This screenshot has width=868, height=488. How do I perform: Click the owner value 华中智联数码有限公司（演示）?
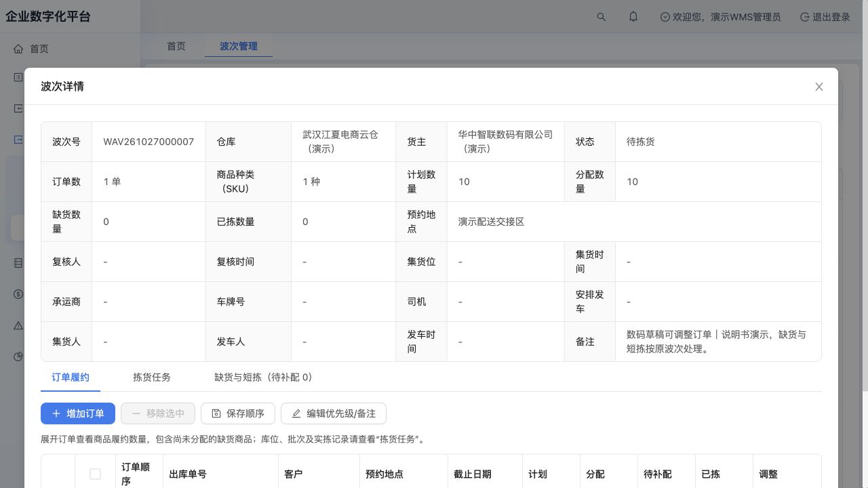click(x=505, y=142)
